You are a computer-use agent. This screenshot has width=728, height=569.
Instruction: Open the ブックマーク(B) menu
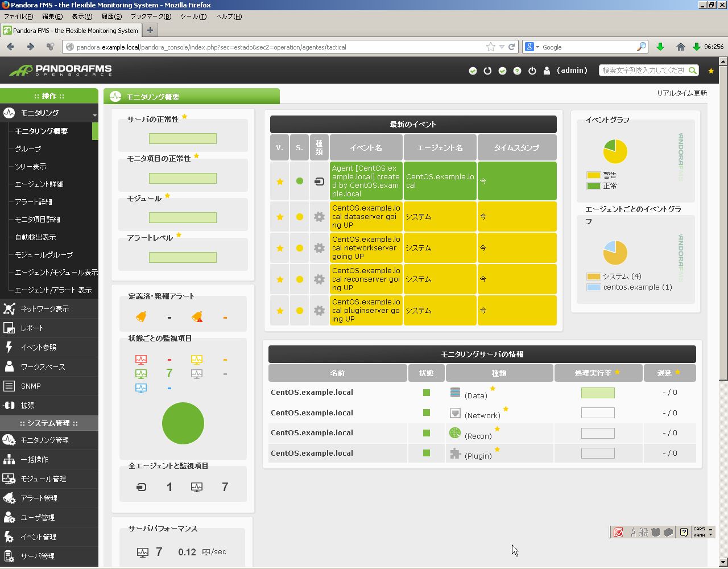[x=151, y=17]
